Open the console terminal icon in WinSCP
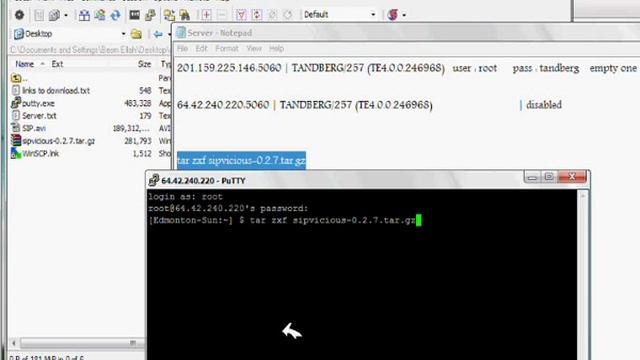 (x=134, y=16)
